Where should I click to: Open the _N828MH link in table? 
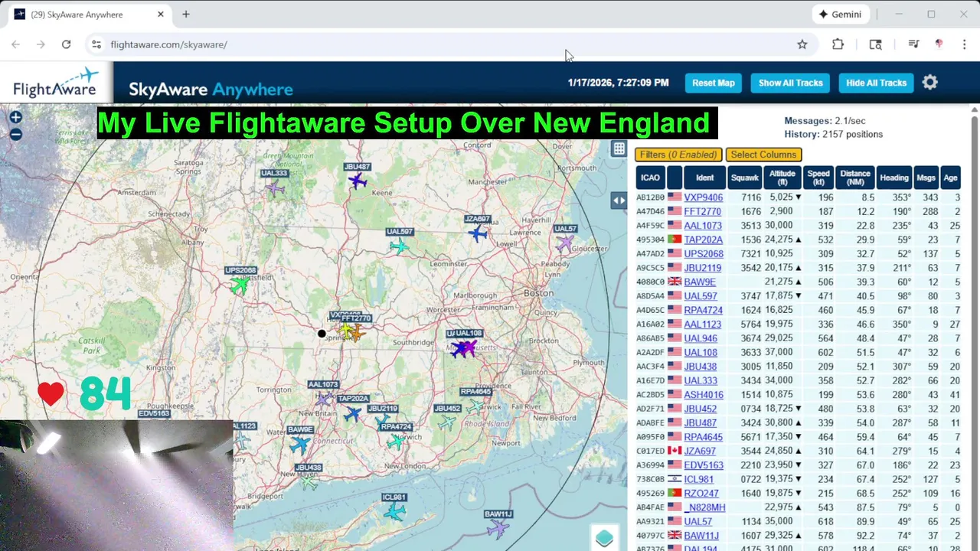coord(704,507)
